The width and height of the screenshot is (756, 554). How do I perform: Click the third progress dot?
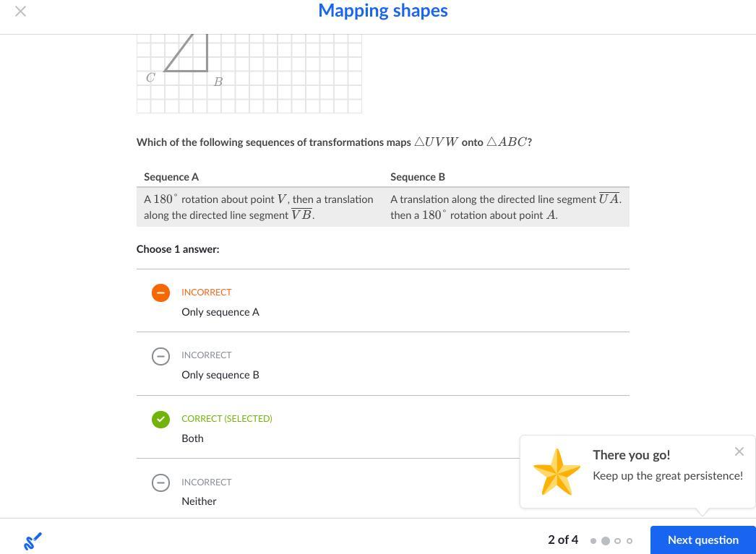tap(617, 541)
